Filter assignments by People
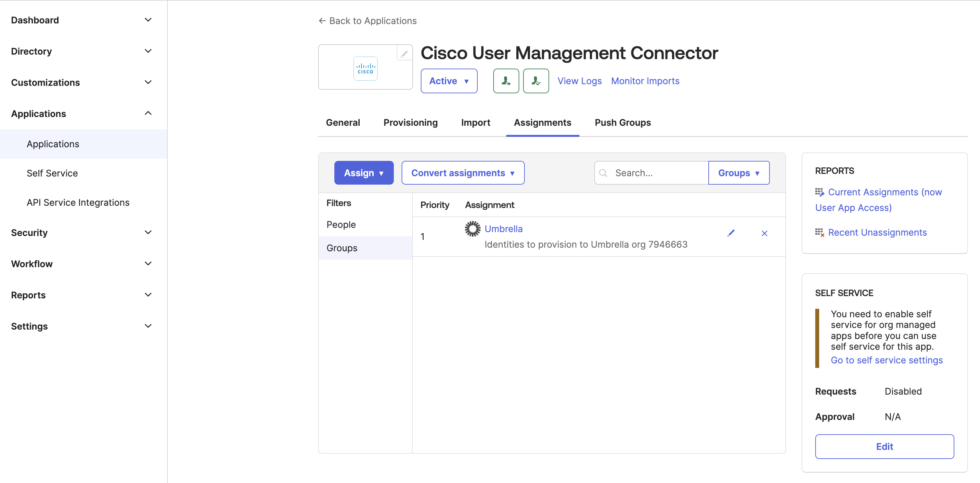 coord(365,225)
